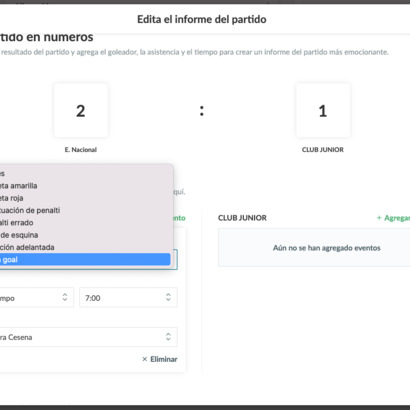The image size is (410, 410).
Task: Click the plus icon next to Agregar
Action: (379, 218)
